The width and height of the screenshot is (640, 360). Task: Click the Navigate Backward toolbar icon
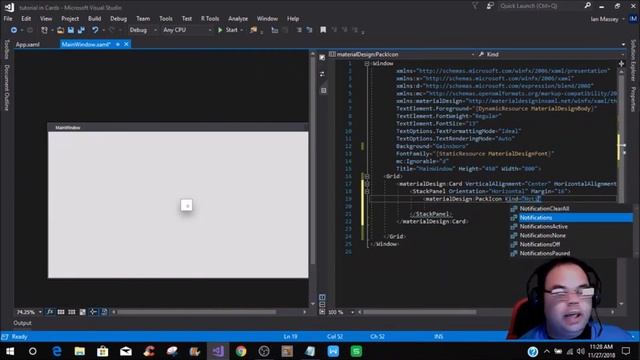click(14, 30)
